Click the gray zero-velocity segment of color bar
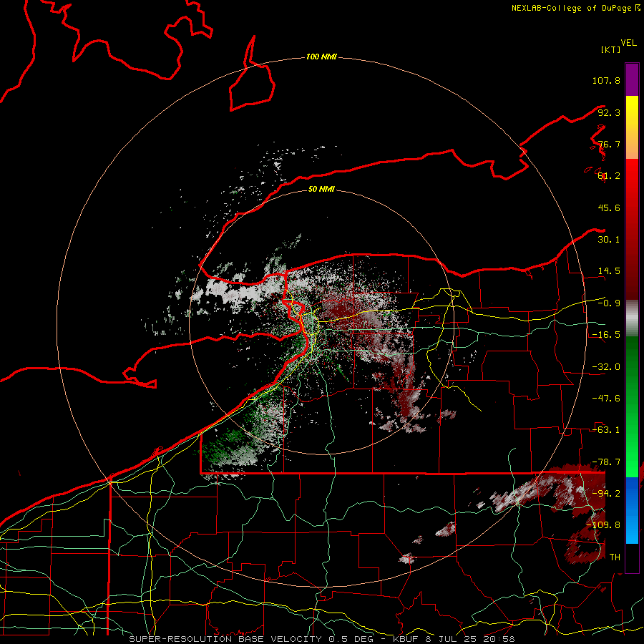 [x=632, y=318]
